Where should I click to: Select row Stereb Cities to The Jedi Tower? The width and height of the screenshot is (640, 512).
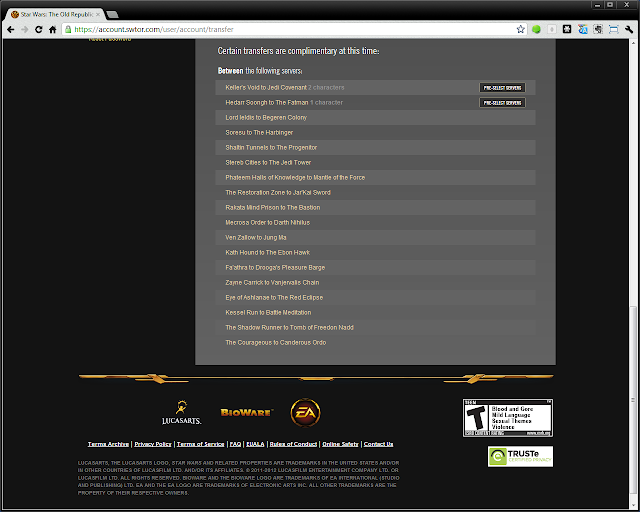375,163
